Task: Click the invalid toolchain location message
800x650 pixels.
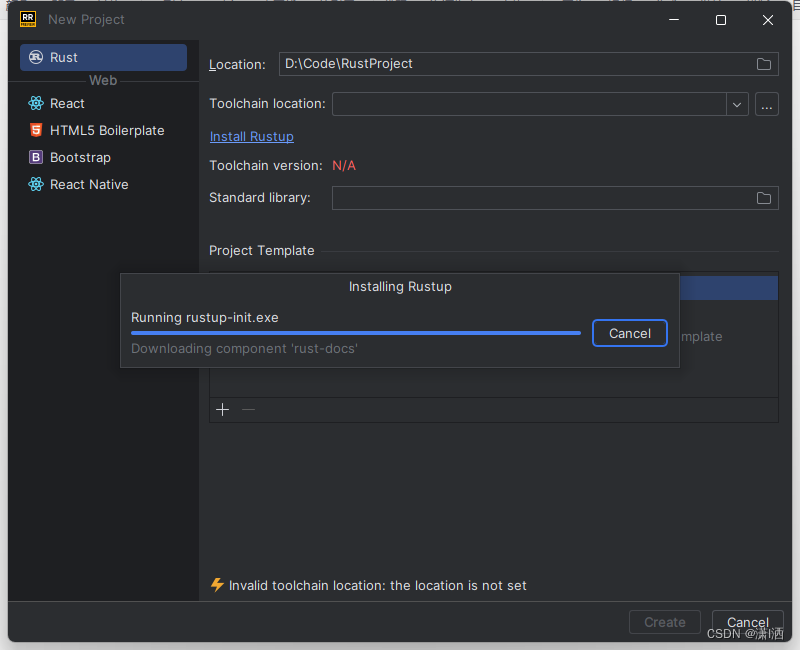Action: click(378, 586)
